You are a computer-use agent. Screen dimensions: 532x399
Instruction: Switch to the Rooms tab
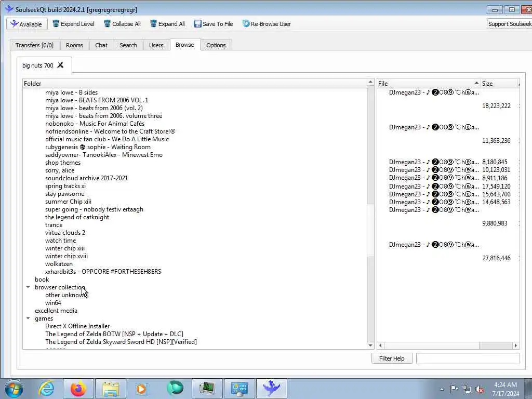(74, 45)
